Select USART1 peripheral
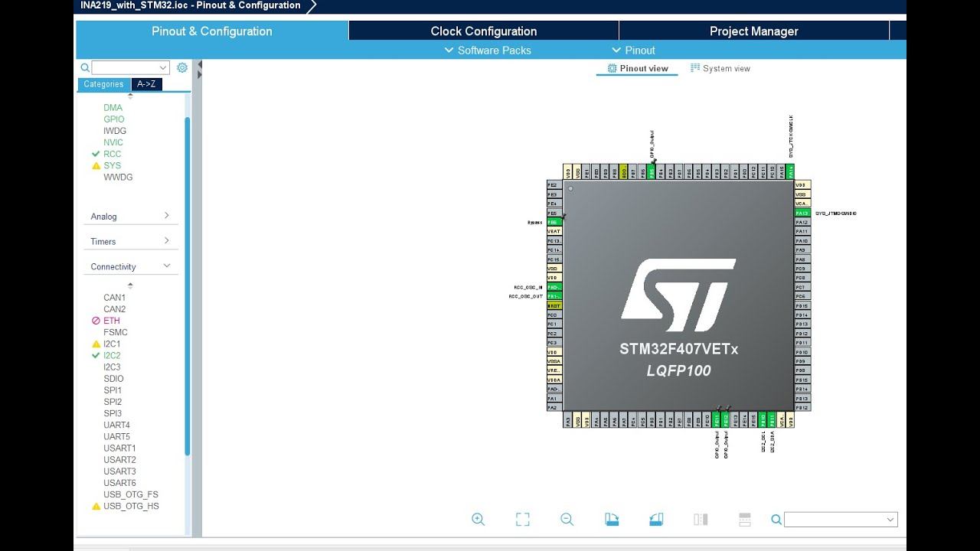Viewport: 980px width, 551px height. tap(119, 448)
